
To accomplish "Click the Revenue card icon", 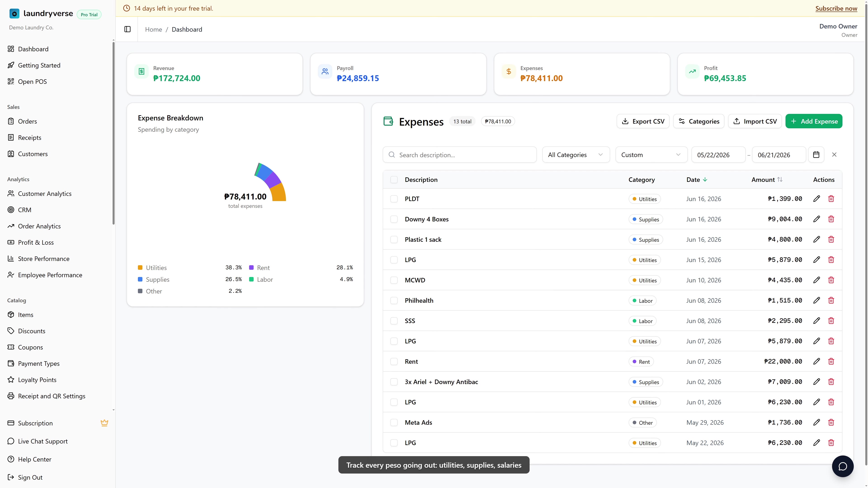I will (x=142, y=71).
